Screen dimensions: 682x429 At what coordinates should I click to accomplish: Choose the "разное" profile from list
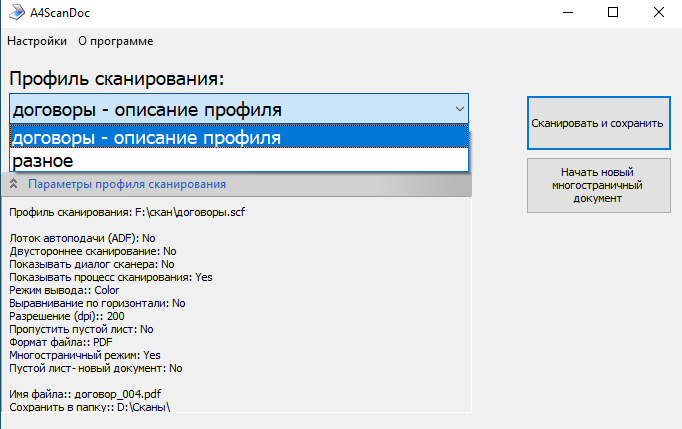[238, 160]
